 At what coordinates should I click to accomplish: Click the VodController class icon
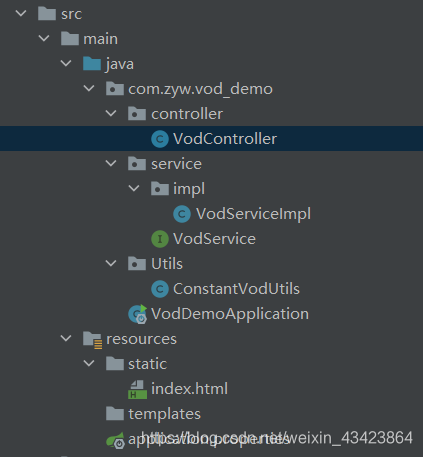tap(160, 139)
